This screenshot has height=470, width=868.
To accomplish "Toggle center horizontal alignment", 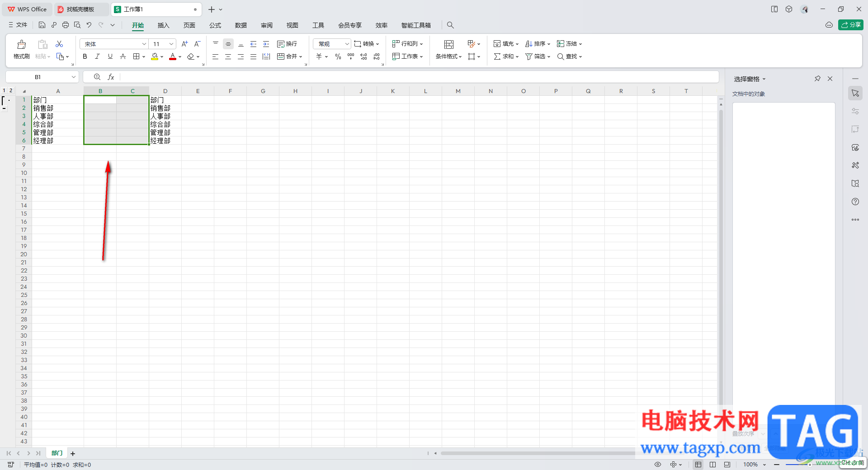I will coord(228,56).
